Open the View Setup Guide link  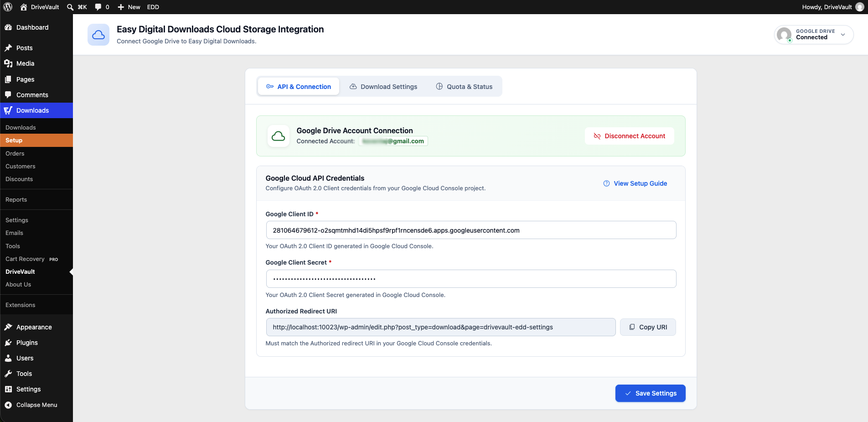pyautogui.click(x=635, y=183)
